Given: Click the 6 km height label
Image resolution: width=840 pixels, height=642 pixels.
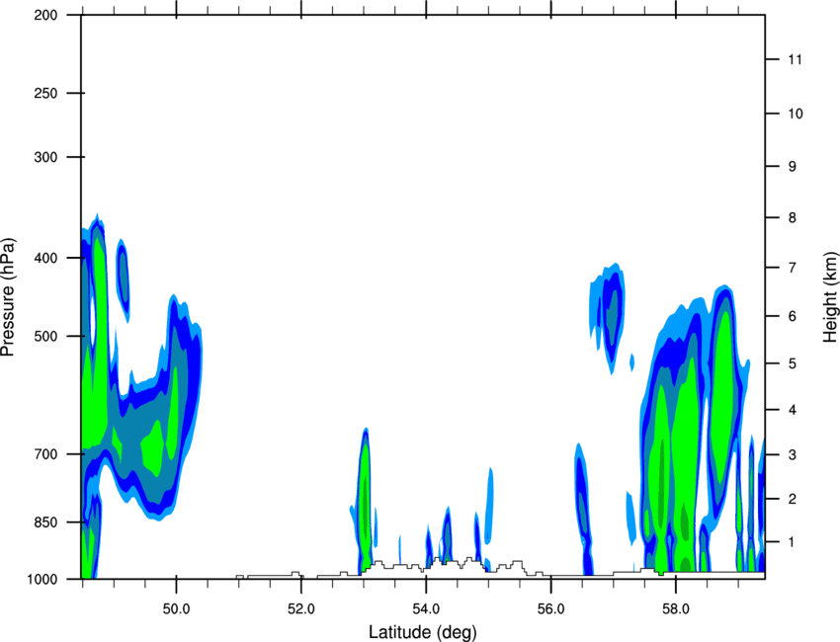Looking at the screenshot, I should 793,316.
